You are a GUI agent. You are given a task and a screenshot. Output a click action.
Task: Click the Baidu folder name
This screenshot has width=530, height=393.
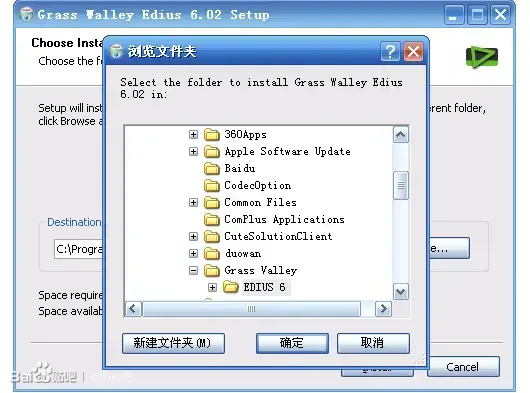coord(240,168)
